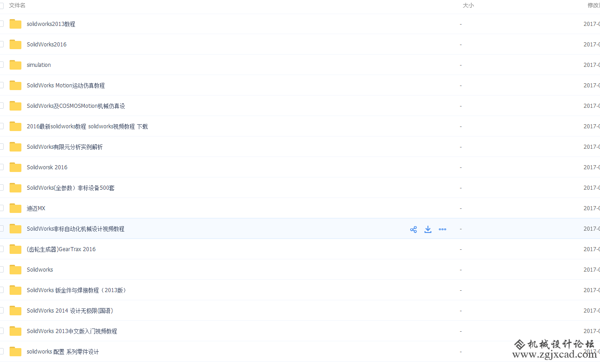Screen dimensions: 600x364
Task: Click folder icon of solidworks2013教程
Action: (x=15, y=24)
